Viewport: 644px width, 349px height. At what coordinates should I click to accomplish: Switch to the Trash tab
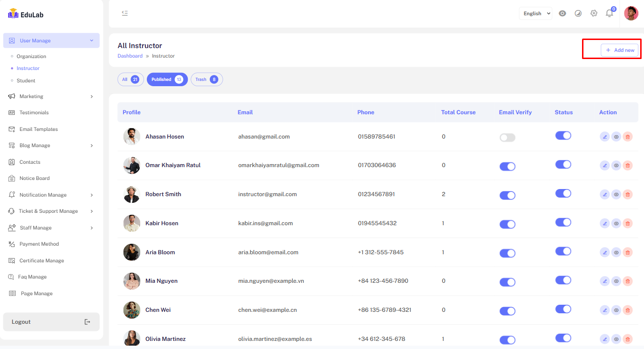(206, 80)
